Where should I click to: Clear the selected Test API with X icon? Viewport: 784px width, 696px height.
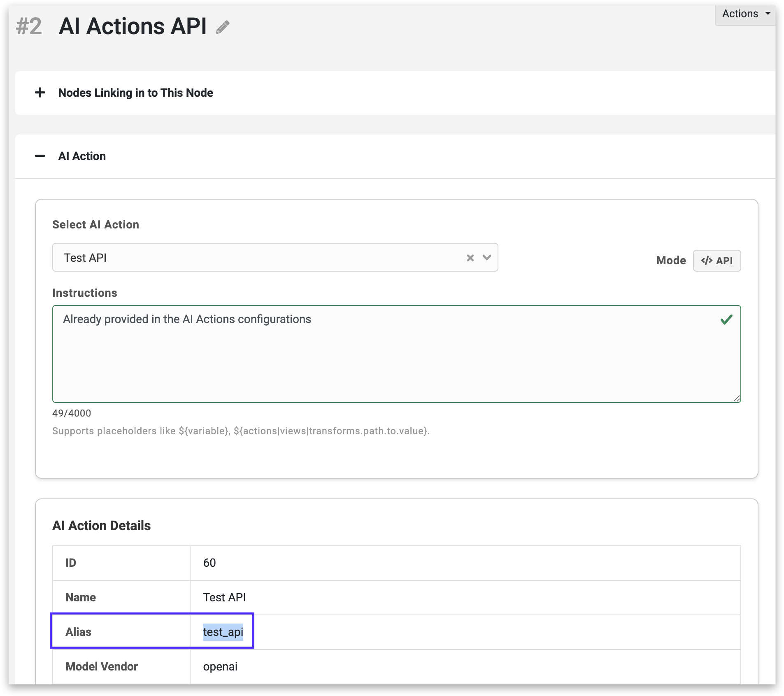[470, 258]
